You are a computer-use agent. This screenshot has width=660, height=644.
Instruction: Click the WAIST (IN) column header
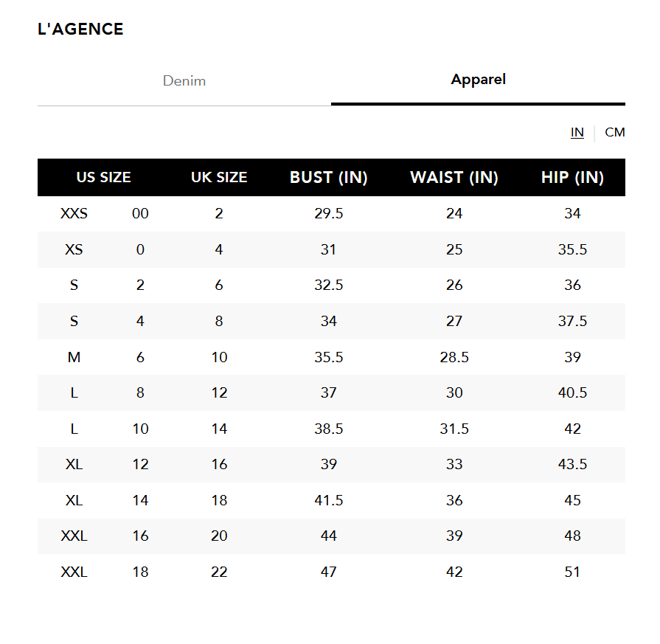click(454, 178)
